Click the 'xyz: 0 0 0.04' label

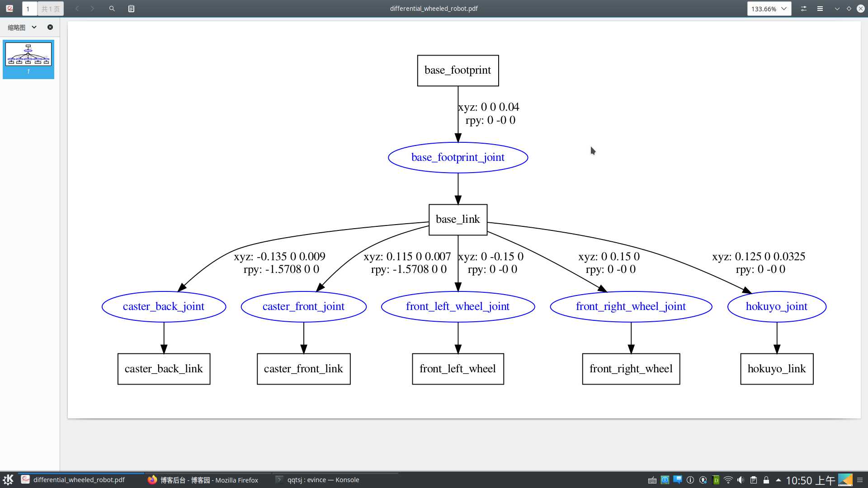click(x=489, y=107)
